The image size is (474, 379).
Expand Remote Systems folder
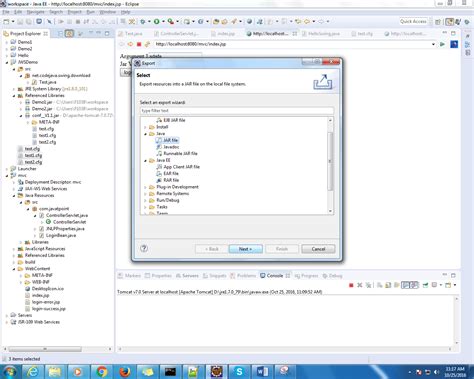tap(146, 194)
